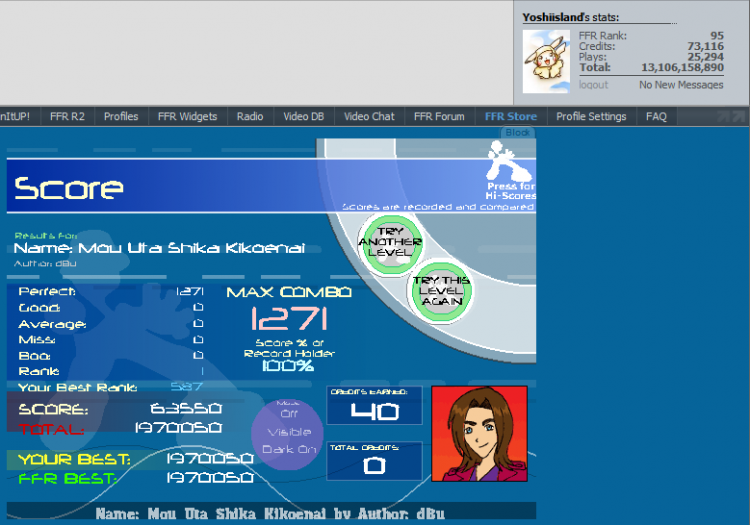The width and height of the screenshot is (750, 525).
Task: Open the Video DB tab
Action: [303, 116]
